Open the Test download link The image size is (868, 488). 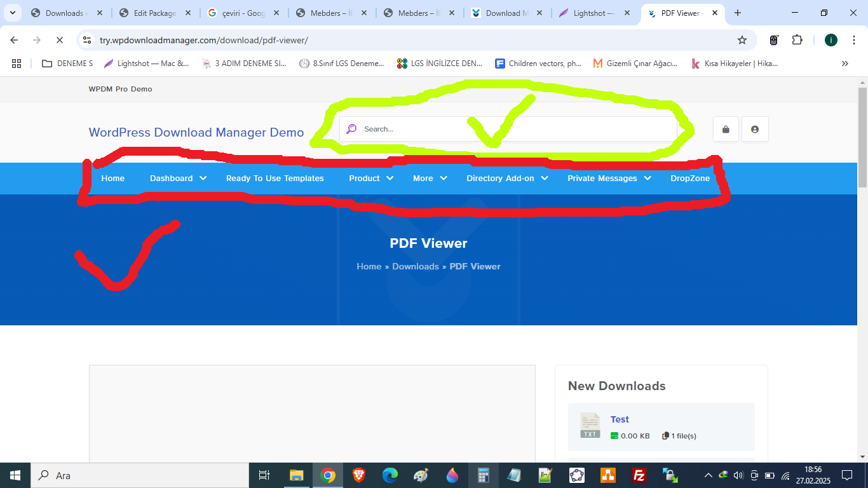point(620,419)
